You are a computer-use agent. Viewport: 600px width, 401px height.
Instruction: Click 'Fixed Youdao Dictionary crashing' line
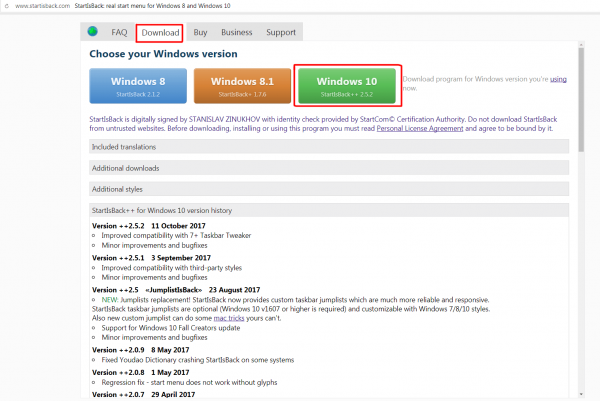(197, 360)
